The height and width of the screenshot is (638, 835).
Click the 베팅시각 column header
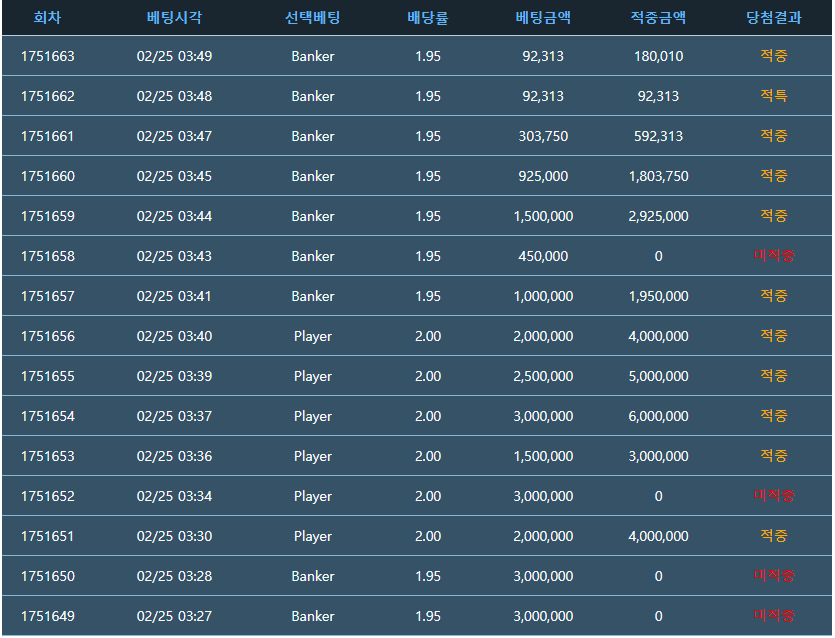pos(174,18)
